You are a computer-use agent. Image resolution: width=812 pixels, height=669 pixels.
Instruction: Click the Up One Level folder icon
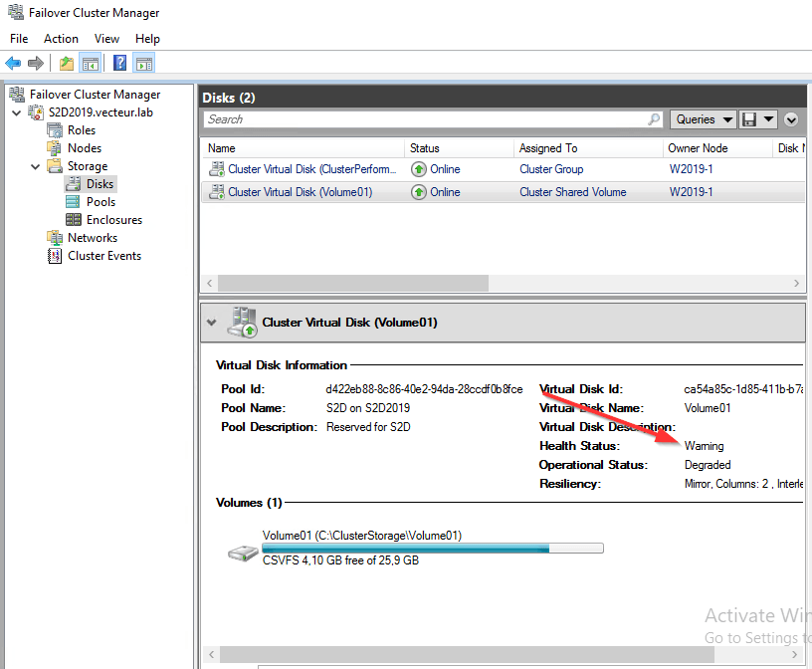point(67,64)
